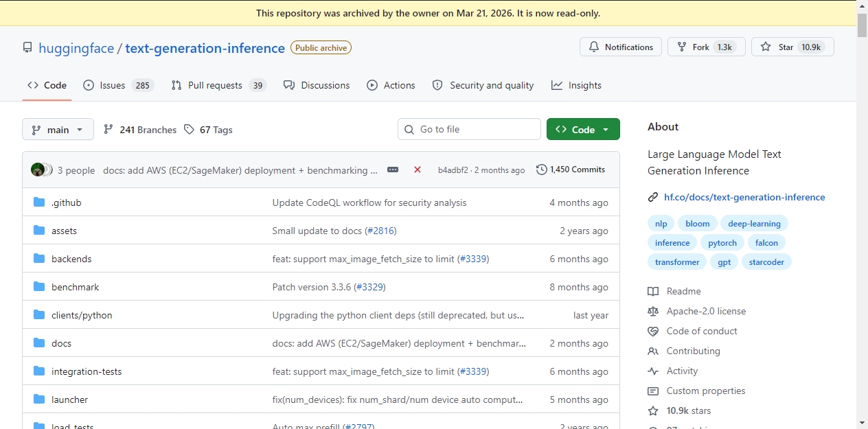Click the deep-learning topic tag

754,224
